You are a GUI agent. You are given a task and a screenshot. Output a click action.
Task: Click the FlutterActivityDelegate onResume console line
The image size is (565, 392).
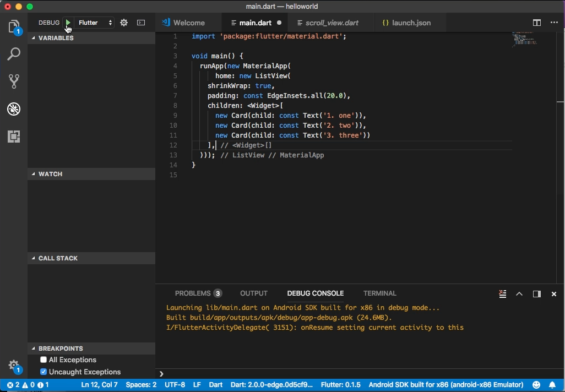tap(315, 328)
